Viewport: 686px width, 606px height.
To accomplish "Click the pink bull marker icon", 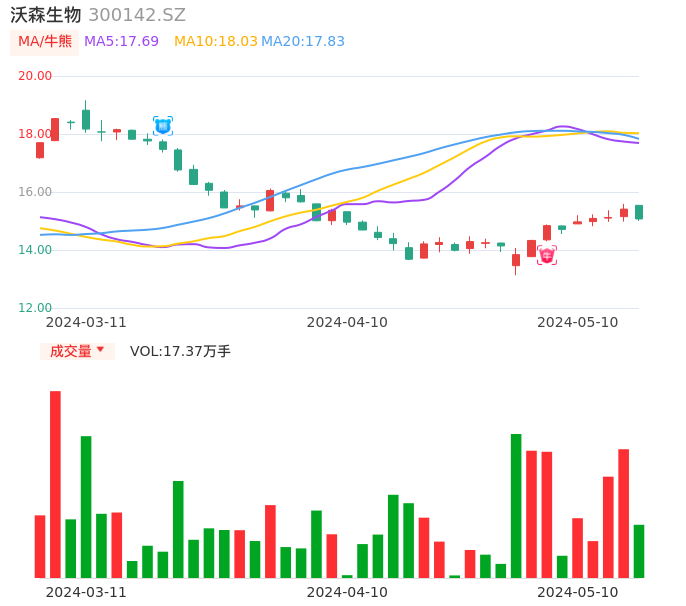I will 547,255.
